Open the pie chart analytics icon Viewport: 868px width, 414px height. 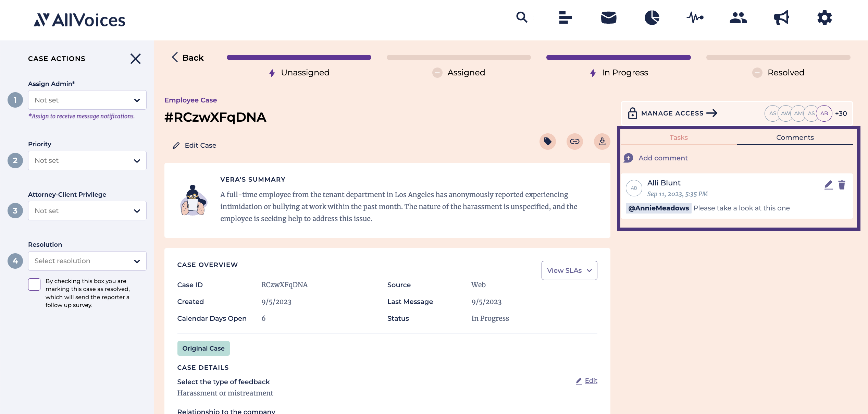652,17
